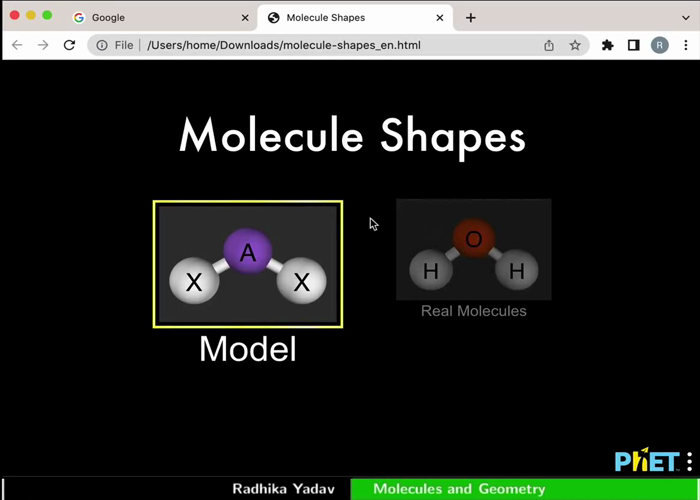700x500 pixels.
Task: Select the Model screen thumbnail
Action: coord(248,265)
